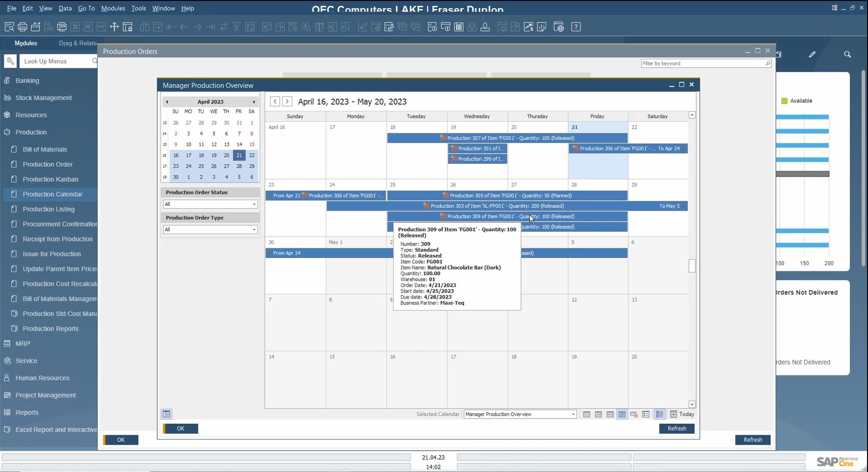Screen dimensions: 868x472
Task: Expand the MRP module
Action: tap(22, 344)
